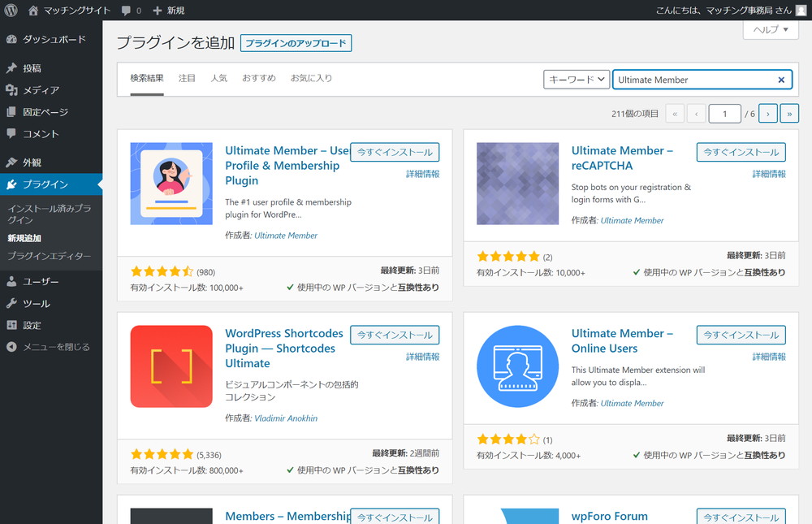
Task: Switch to the 注目 tab
Action: tap(187, 78)
